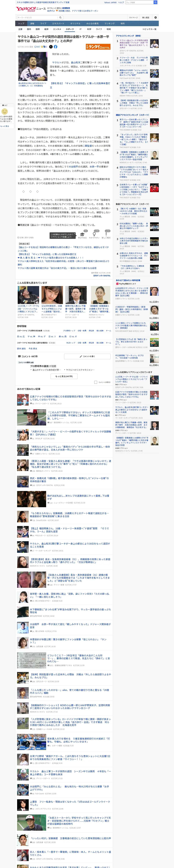Open トピックス一覧 link
174x868 pixels.
pos(149,29)
